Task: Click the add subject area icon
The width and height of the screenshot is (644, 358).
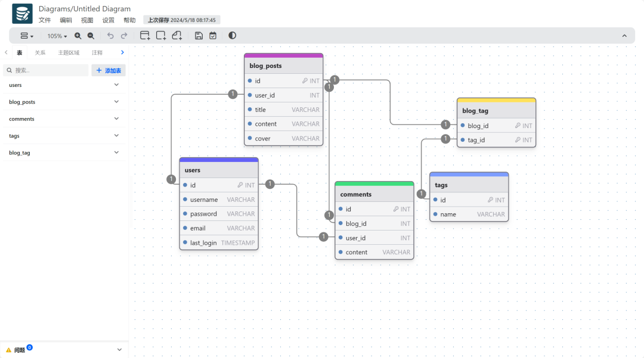Action: [161, 36]
